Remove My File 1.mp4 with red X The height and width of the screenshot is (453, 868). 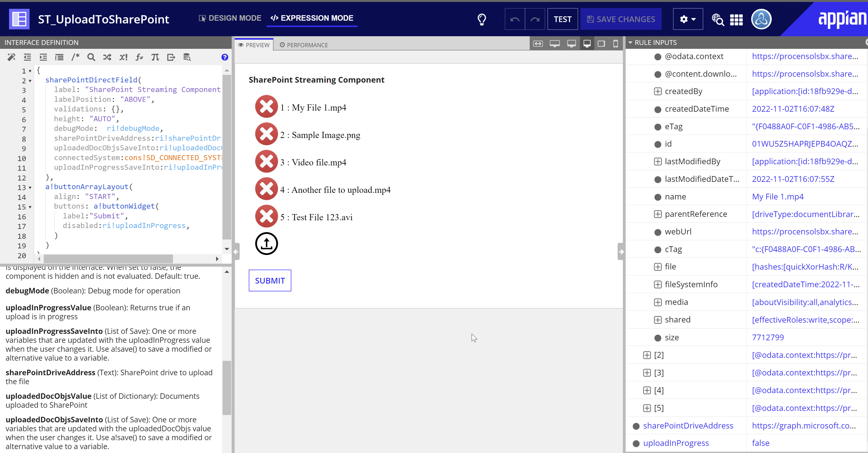pyautogui.click(x=266, y=107)
